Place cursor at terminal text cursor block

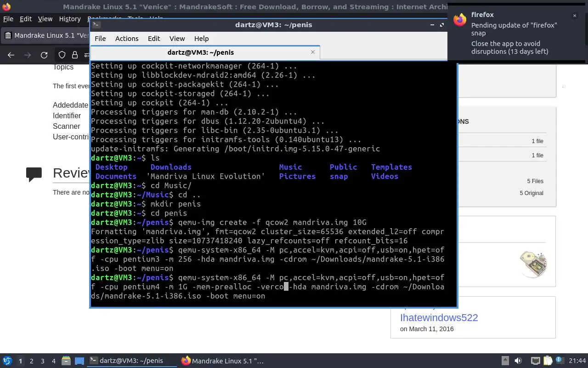point(286,287)
